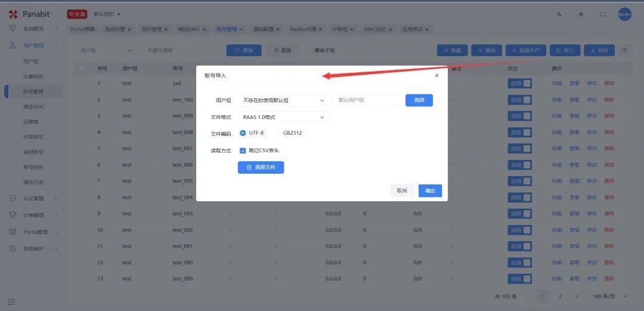The width and height of the screenshot is (644, 311).
Task: Expand the 系统维护 sidebar section
Action: click(56, 249)
